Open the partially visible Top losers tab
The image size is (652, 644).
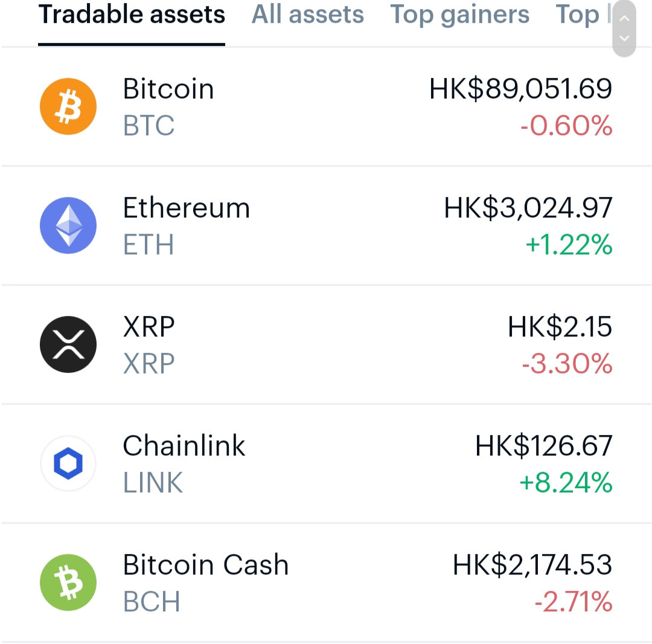point(583,15)
